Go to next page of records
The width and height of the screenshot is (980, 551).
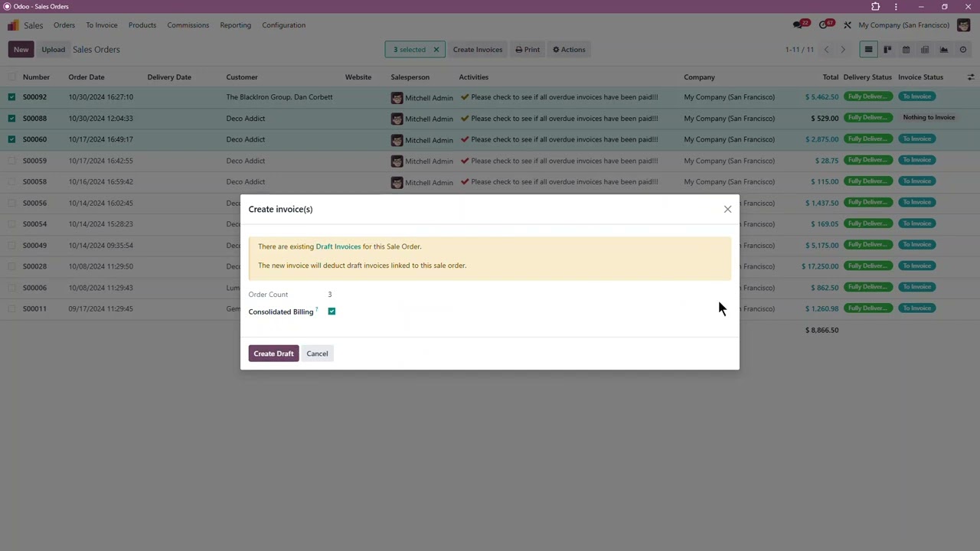pos(843,50)
